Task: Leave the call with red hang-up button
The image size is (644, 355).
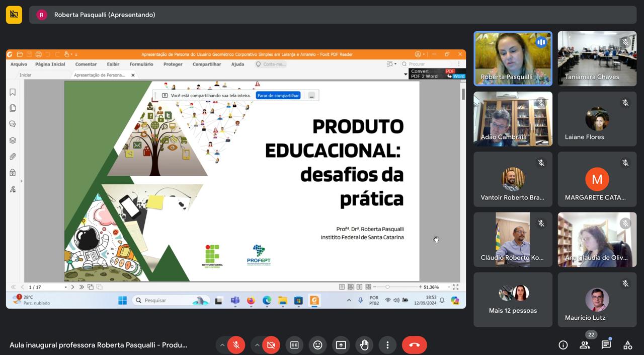Action: (414, 345)
